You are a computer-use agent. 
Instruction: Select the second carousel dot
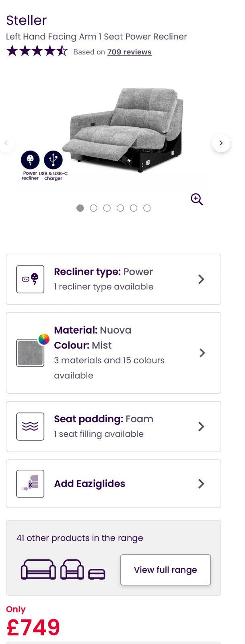[x=93, y=208]
